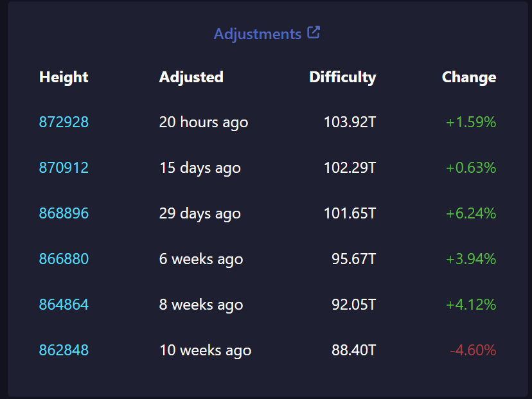Viewport: 532px width, 399px height.
Task: Click the 95.67T difficulty value
Action: [x=353, y=259]
